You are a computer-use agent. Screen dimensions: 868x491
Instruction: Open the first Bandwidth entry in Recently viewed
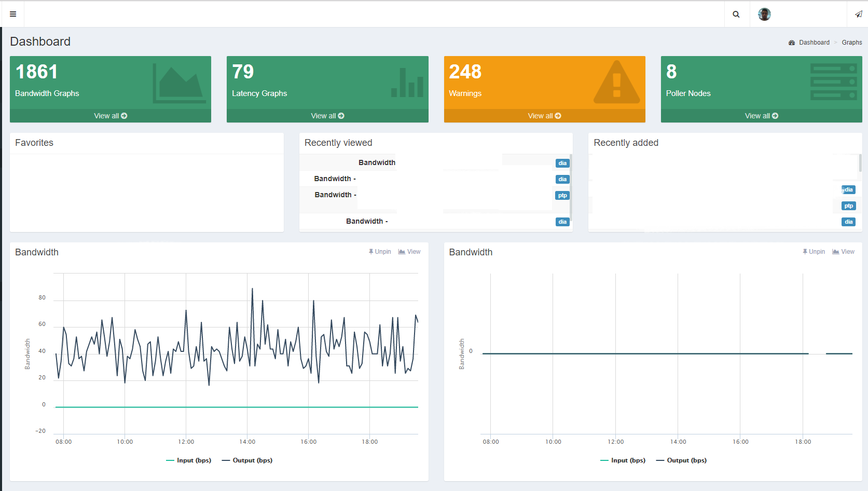(x=377, y=162)
